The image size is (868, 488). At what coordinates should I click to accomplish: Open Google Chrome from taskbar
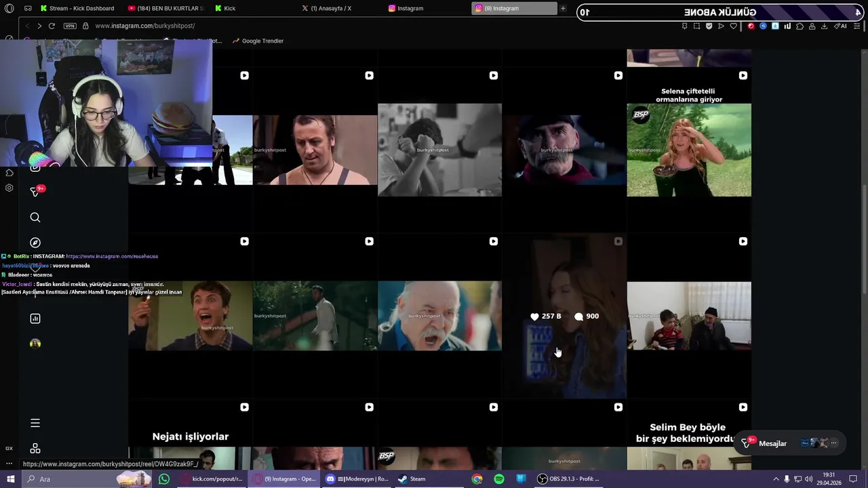[x=477, y=479]
